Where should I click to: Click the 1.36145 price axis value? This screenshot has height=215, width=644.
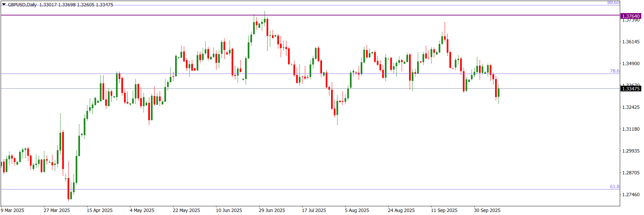click(x=631, y=42)
